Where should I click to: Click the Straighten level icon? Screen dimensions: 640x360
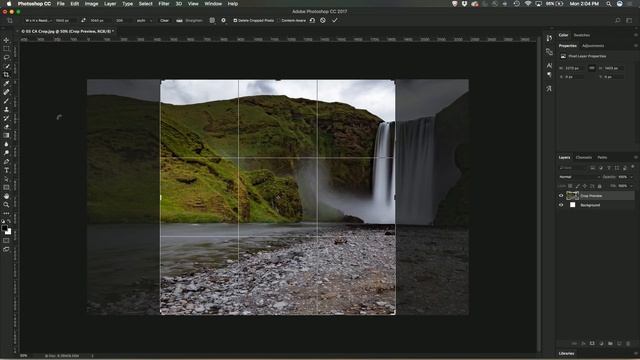[179, 20]
